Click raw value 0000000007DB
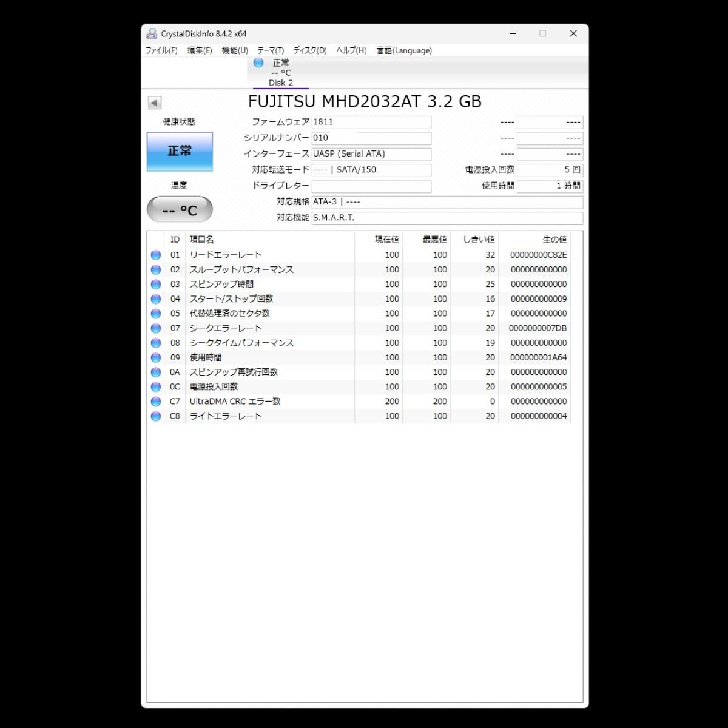The width and height of the screenshot is (728, 728). click(538, 328)
